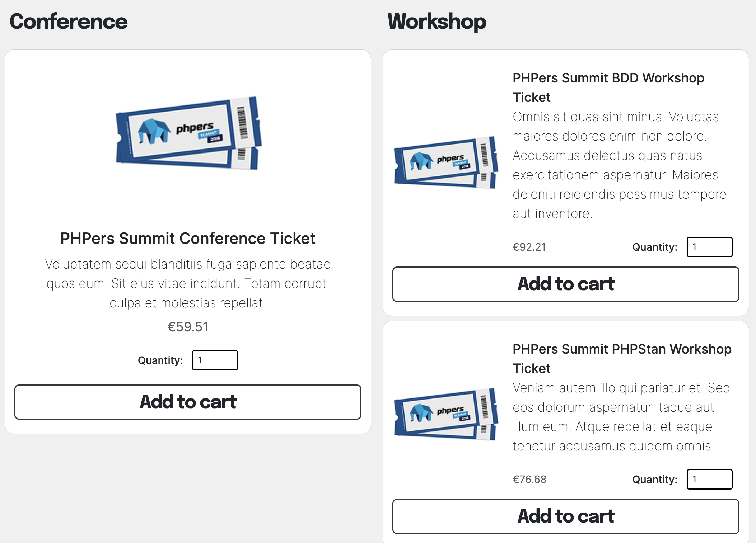This screenshot has width=756, height=543.
Task: Focus the PHPStan Workshop quantity field
Action: coord(709,479)
